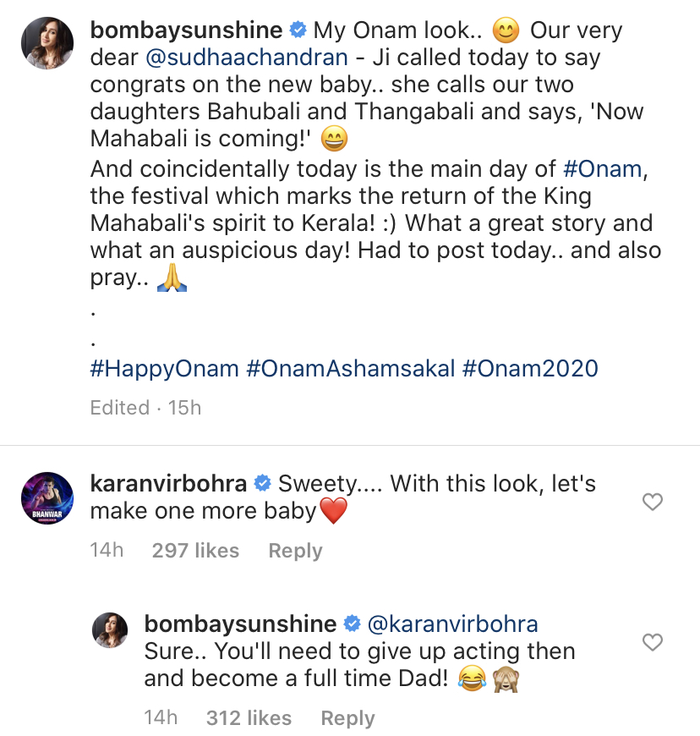Click the Edited · 15h timestamp
This screenshot has width=700, height=736.
coord(145,408)
